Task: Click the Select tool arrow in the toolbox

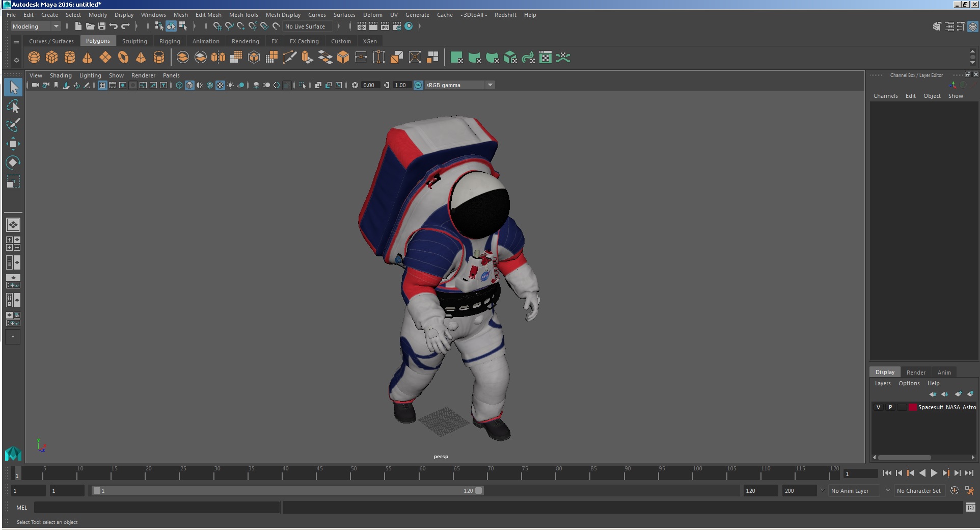Action: (13, 87)
